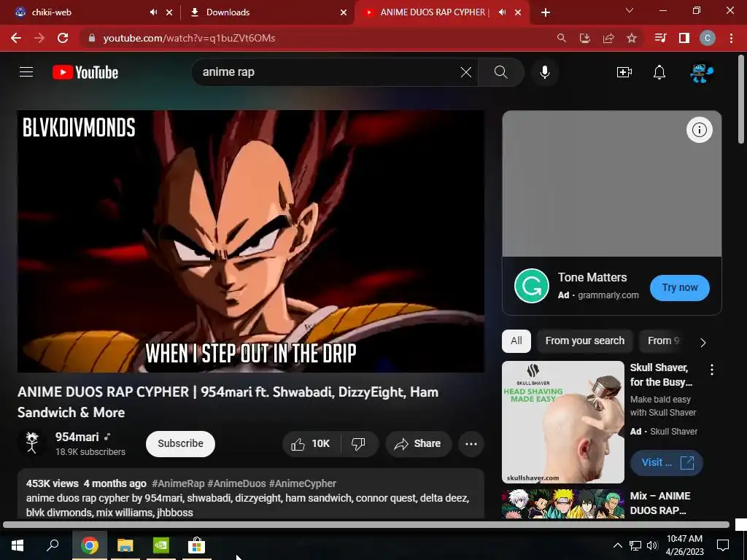
Task: Show the next filter chips with the arrow
Action: 703,342
